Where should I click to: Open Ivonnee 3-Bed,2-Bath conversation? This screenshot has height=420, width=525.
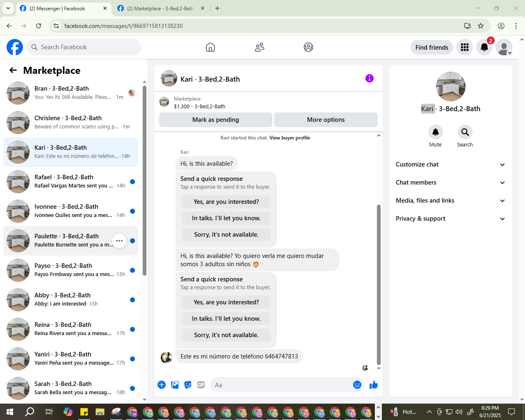point(71,211)
